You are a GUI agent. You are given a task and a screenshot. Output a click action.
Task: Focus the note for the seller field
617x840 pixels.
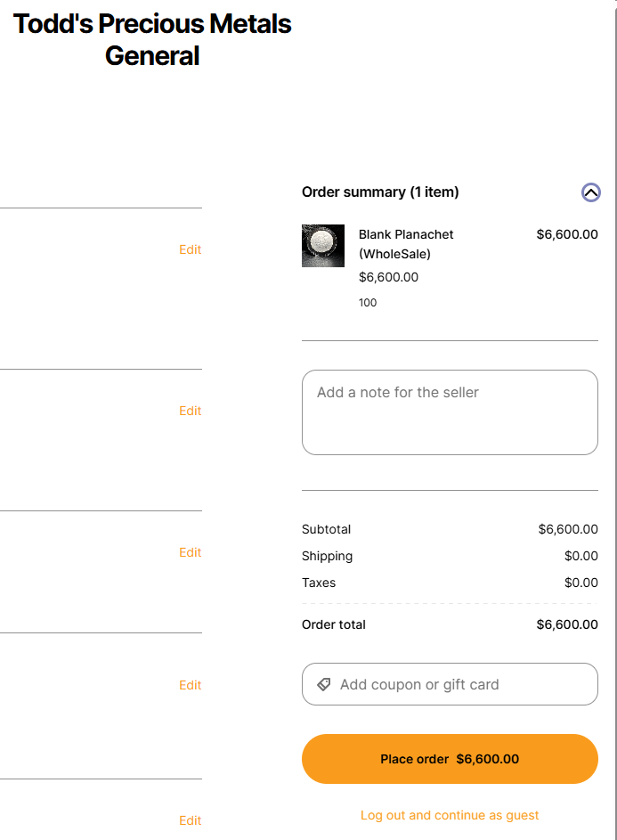pos(450,412)
